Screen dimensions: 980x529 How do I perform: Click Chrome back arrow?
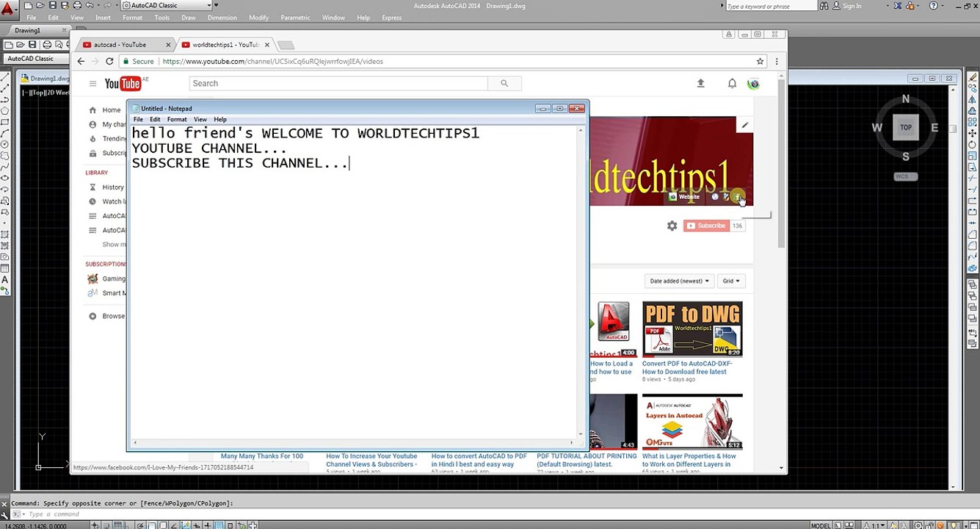tap(81, 61)
